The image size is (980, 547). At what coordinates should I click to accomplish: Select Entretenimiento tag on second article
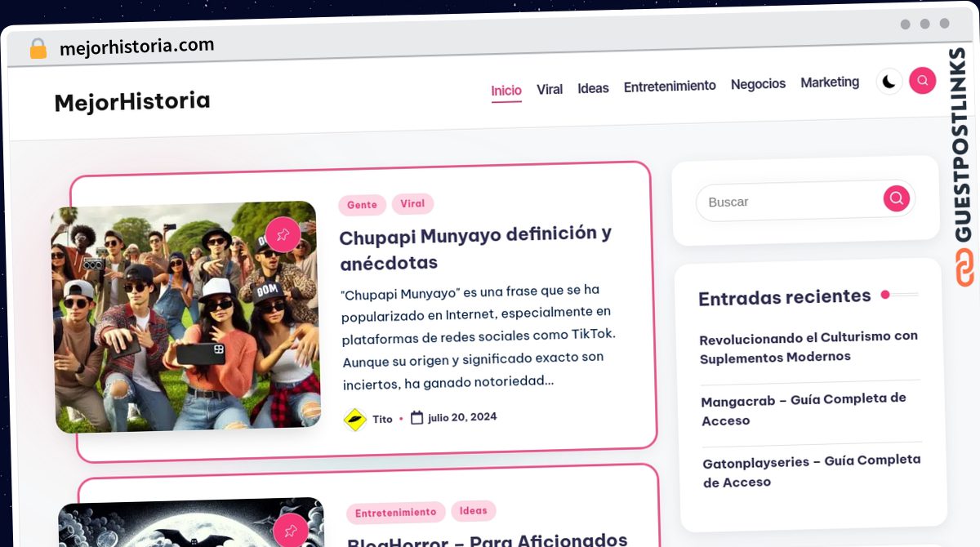395,513
